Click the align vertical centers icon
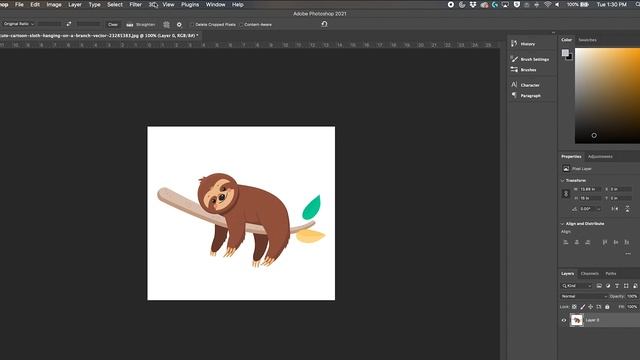Viewport: 640px width, 360px height. coord(616,242)
